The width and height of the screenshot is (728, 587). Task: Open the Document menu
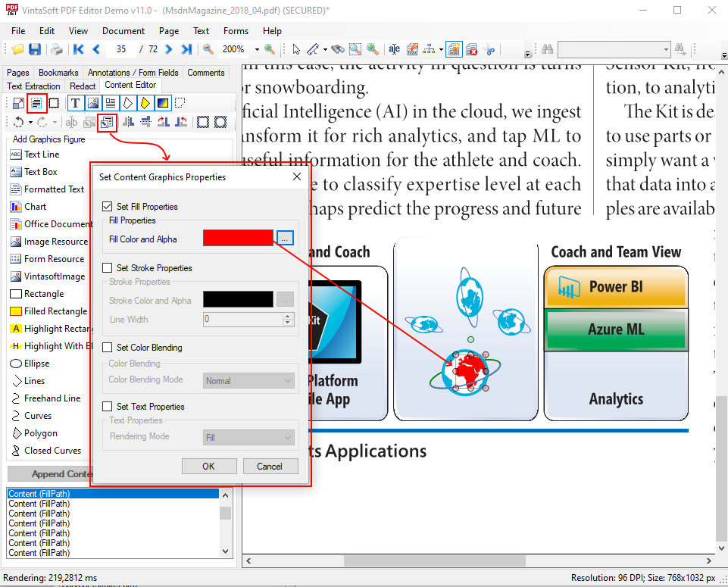click(123, 31)
